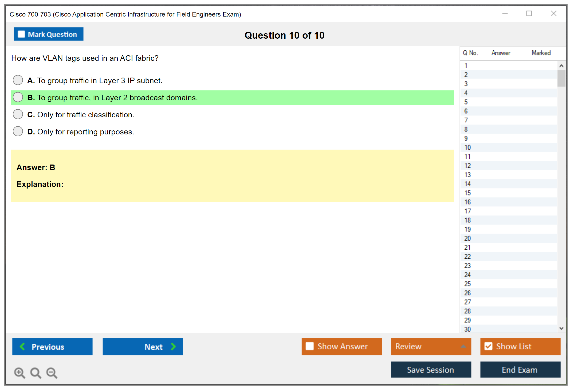Click the left chevron on Previous
This screenshot has width=574, height=392.
pyautogui.click(x=22, y=346)
